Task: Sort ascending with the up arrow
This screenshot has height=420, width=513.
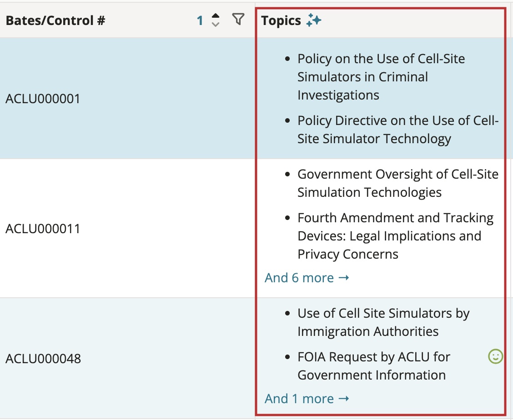Action: [x=215, y=16]
